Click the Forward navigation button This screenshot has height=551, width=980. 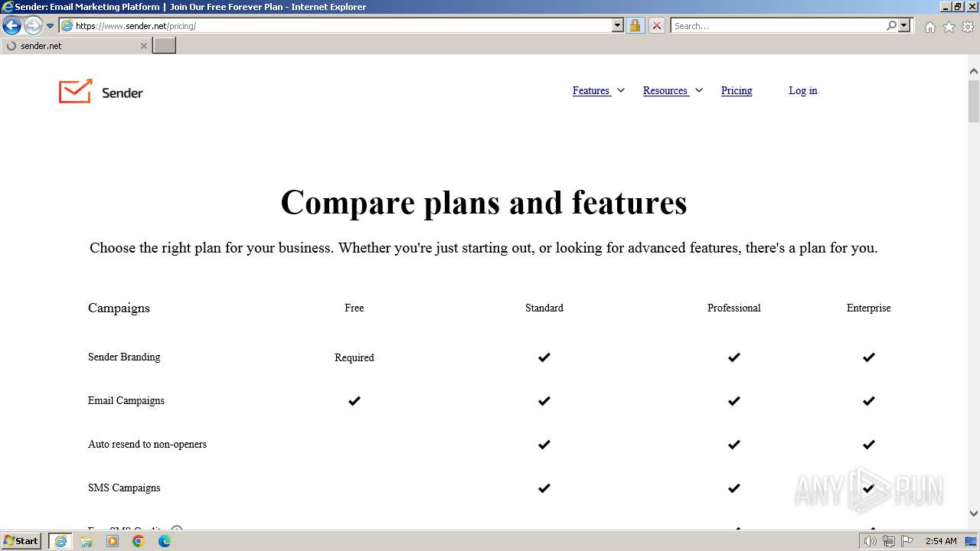point(33,26)
